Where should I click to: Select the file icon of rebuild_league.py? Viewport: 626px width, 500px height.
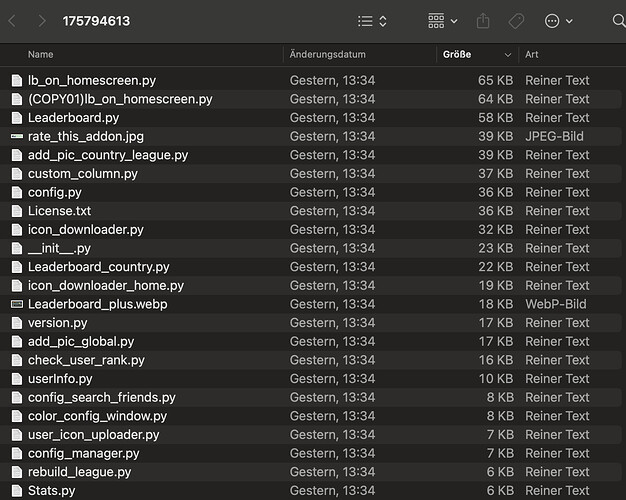tap(17, 472)
